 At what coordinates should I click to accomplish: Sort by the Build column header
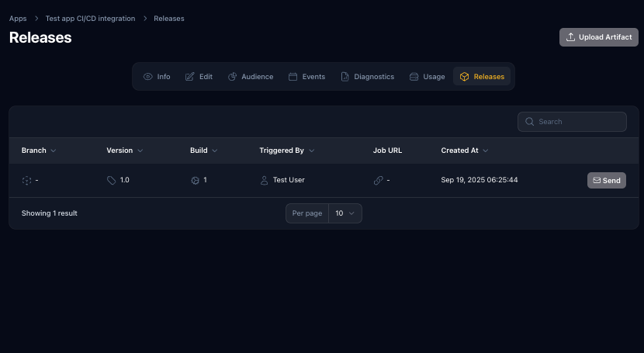point(203,151)
